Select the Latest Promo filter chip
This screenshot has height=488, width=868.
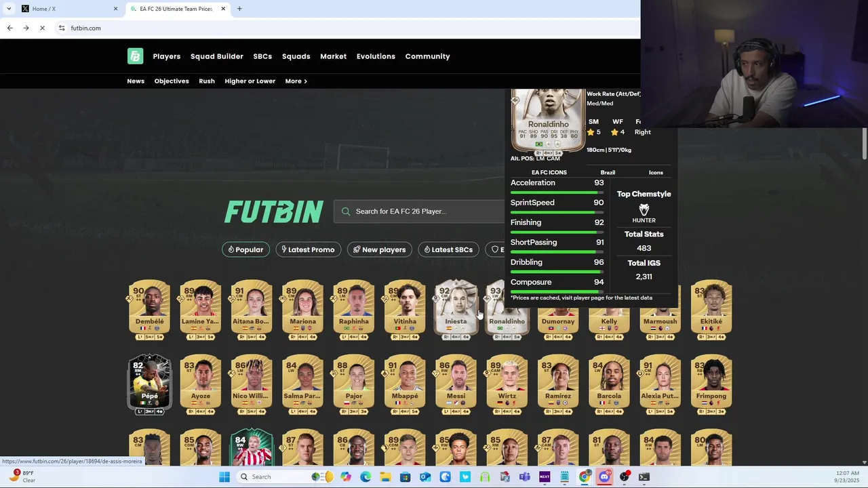[x=308, y=249]
